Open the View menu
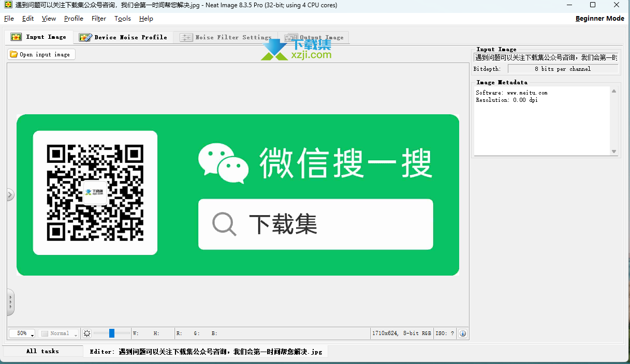This screenshot has height=364, width=630. point(49,18)
